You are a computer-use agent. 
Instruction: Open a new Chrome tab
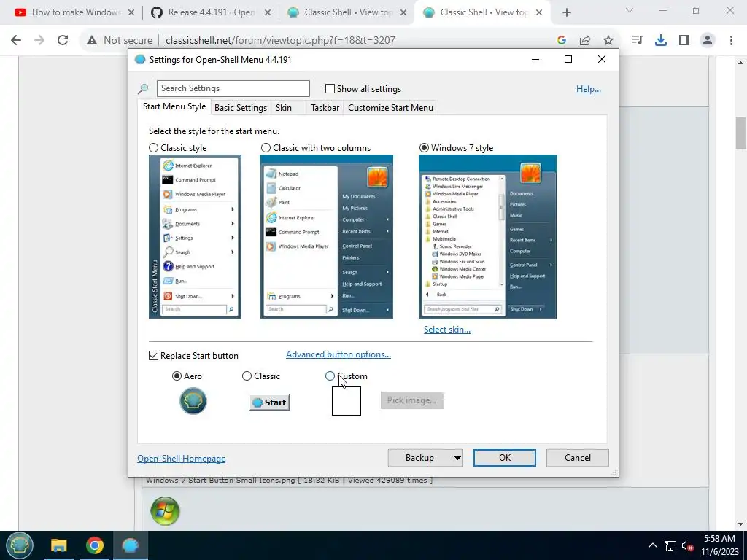point(566,13)
